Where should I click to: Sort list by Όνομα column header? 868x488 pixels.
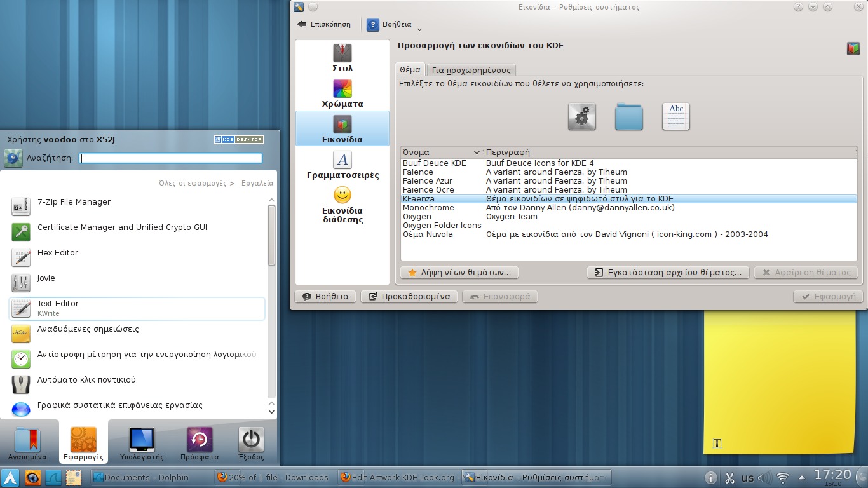(x=442, y=152)
